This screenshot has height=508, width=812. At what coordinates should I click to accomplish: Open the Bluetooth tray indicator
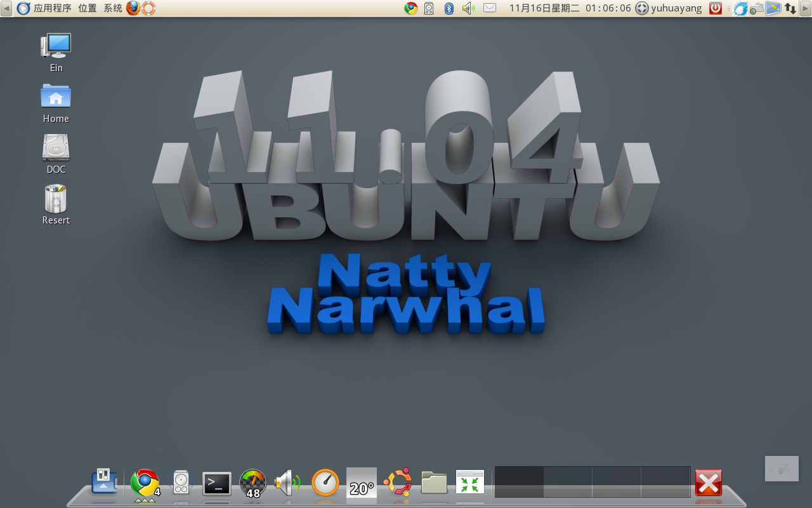tap(449, 8)
